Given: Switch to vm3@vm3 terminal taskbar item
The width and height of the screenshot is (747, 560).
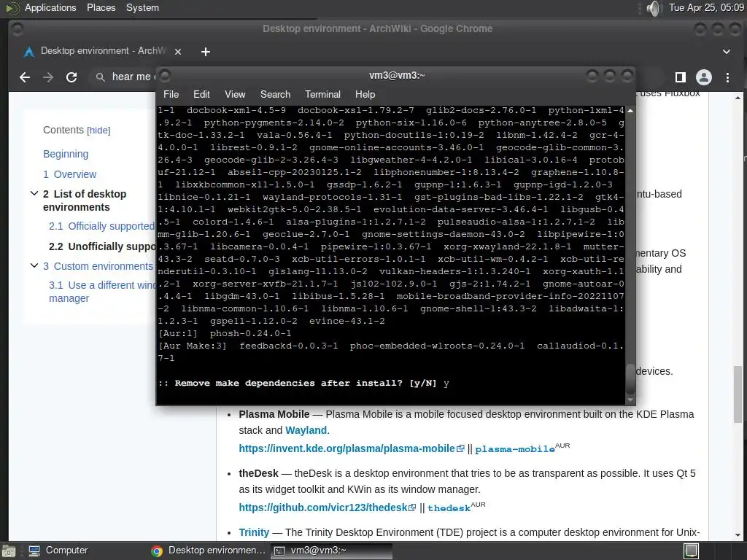Looking at the screenshot, I should pyautogui.click(x=332, y=551).
